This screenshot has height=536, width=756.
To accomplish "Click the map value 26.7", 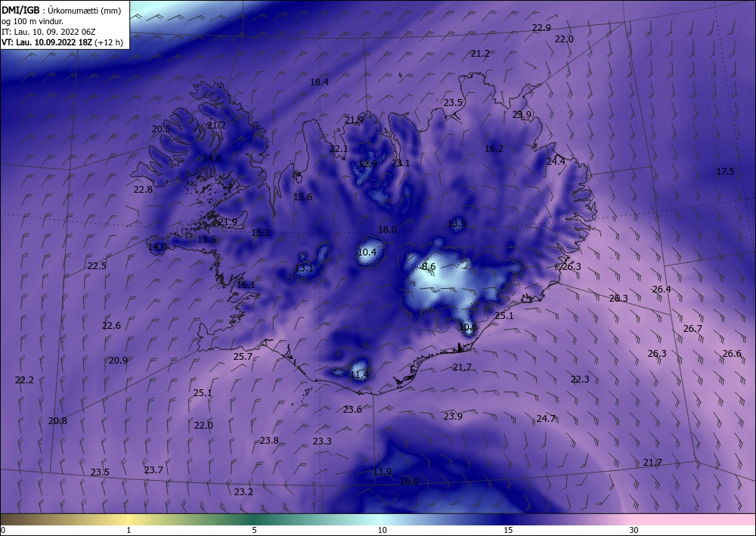I will click(692, 328).
